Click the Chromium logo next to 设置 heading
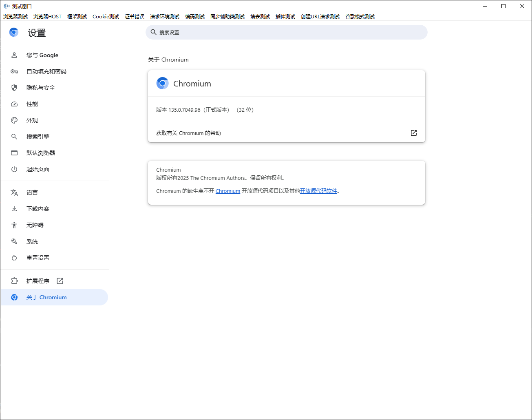This screenshot has height=420, width=532. (14, 33)
